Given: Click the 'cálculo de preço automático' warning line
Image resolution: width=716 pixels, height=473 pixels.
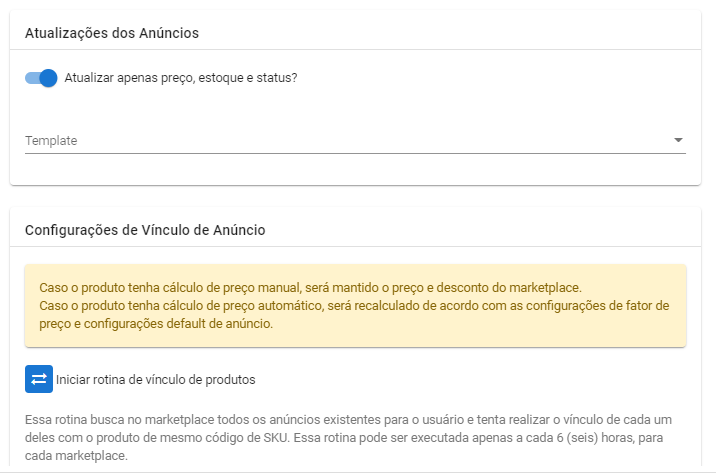Looking at the screenshot, I should click(354, 305).
